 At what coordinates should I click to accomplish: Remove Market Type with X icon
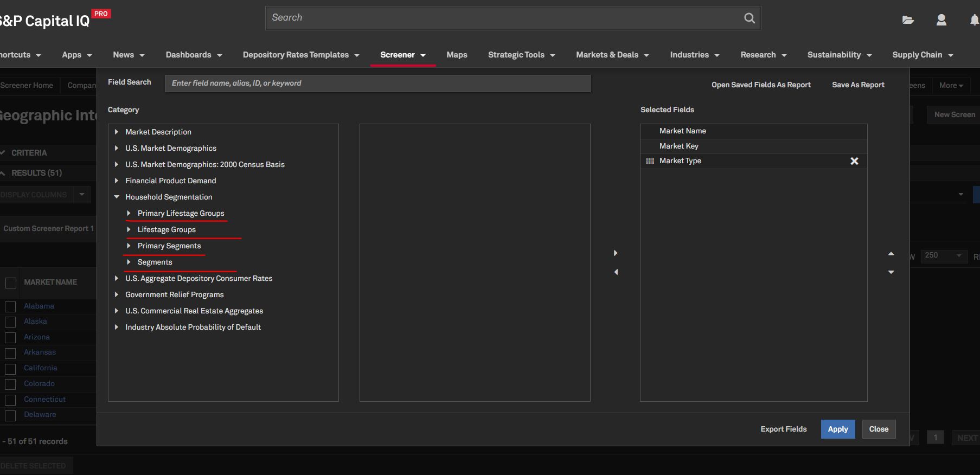point(854,161)
